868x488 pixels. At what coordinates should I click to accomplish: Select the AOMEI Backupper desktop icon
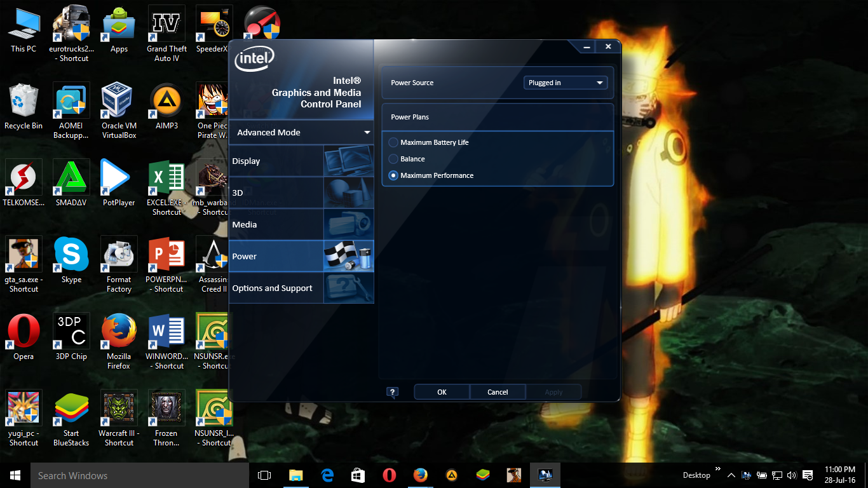[x=71, y=111]
